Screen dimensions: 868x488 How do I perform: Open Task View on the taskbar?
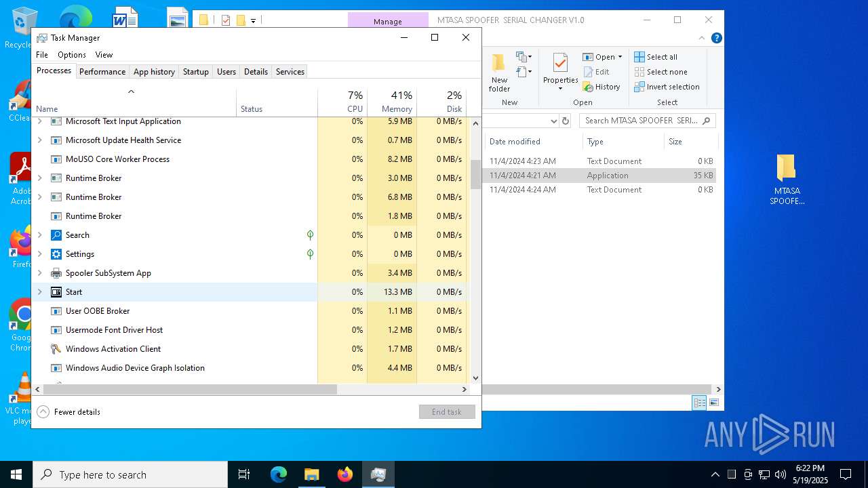click(244, 474)
